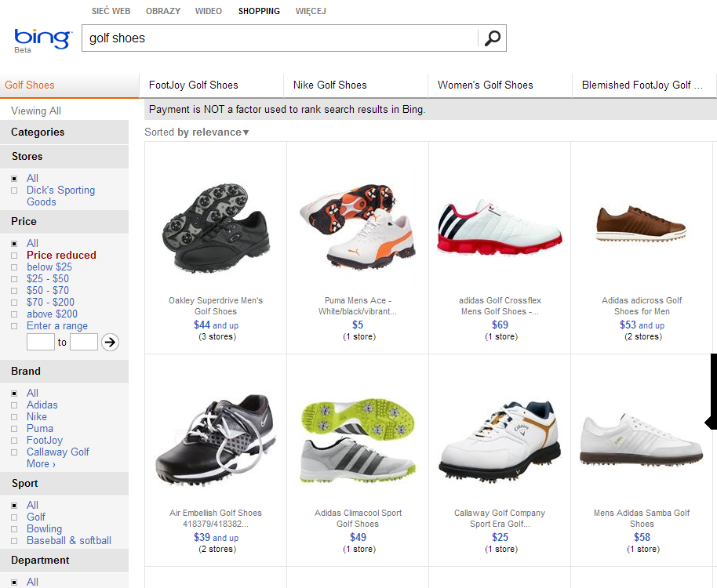The height and width of the screenshot is (588, 717).
Task: Open the Oakley Superdrive Men's Golf Shoes listing
Action: click(x=215, y=306)
